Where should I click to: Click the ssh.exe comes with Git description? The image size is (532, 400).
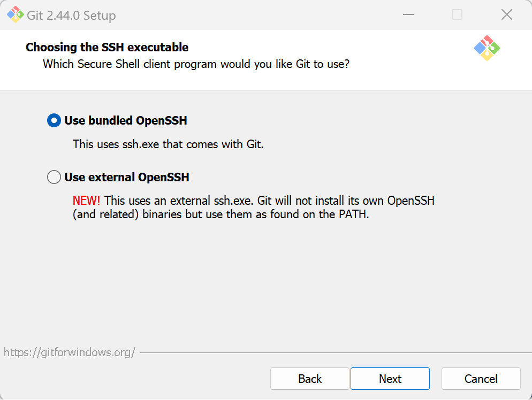(168, 144)
